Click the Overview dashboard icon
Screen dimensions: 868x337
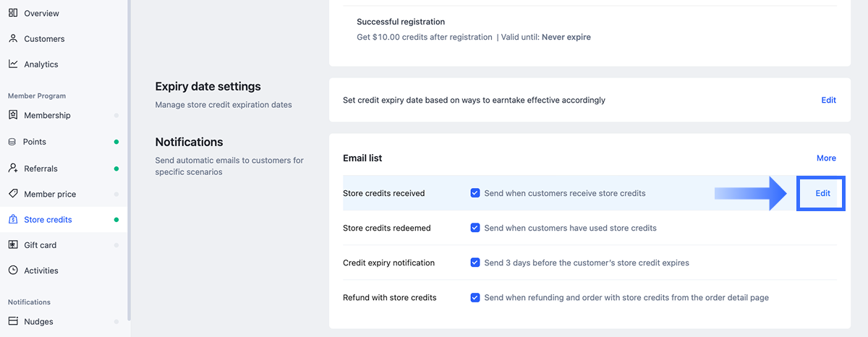[13, 13]
